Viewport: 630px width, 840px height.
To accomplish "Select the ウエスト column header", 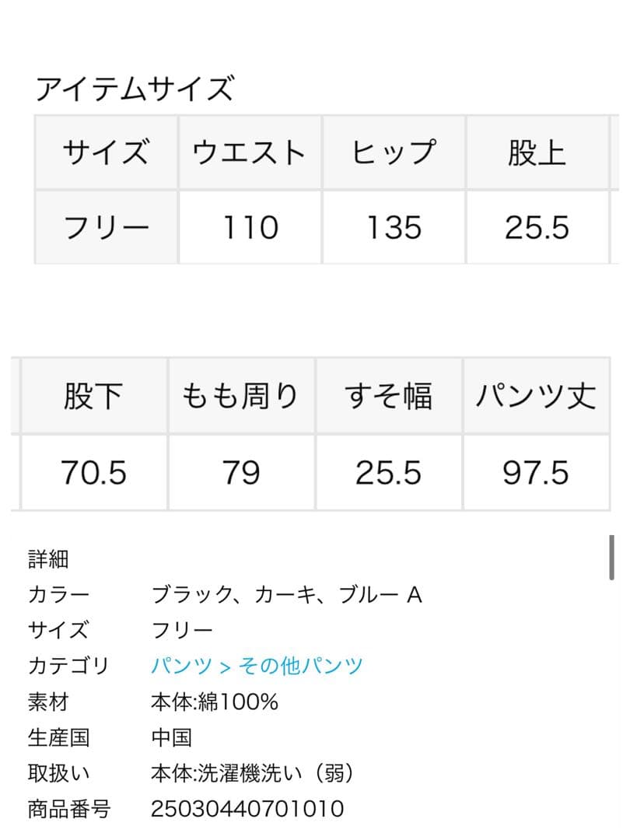I will pos(249,152).
